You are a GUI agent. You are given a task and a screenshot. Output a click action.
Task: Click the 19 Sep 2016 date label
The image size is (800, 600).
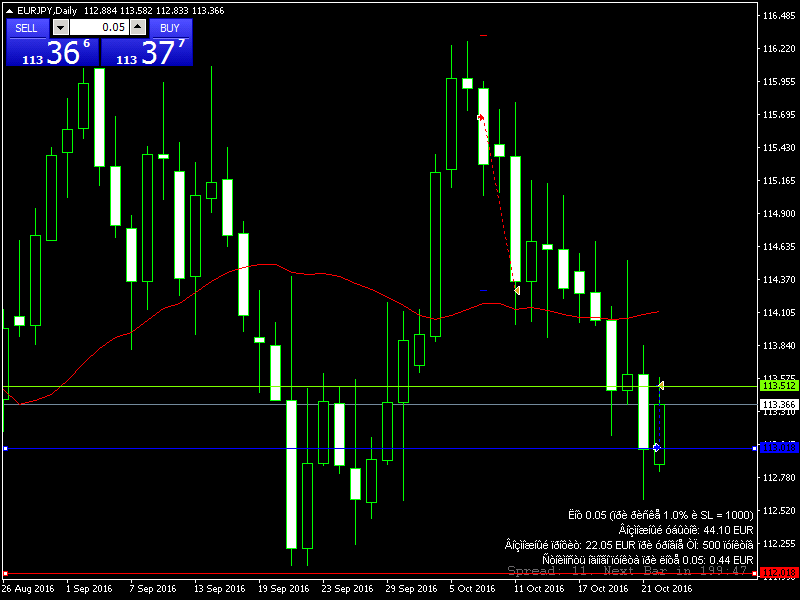click(x=284, y=589)
